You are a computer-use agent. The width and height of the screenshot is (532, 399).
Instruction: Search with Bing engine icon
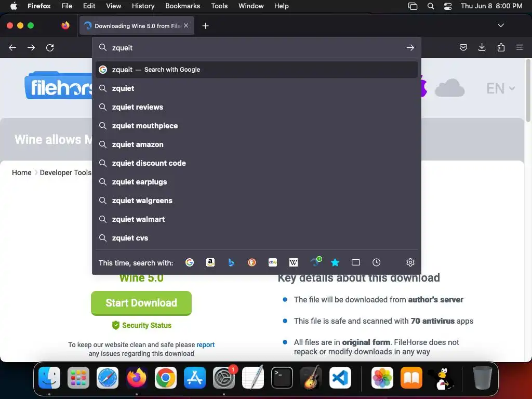231,262
